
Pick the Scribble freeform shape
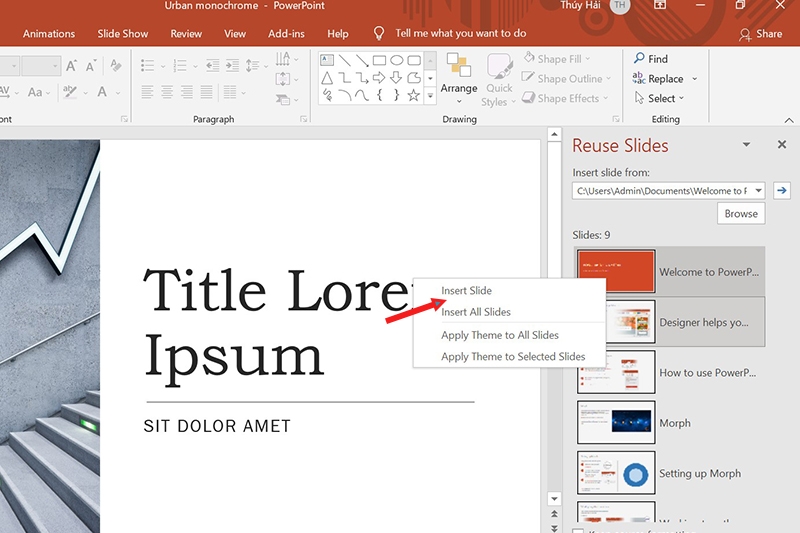click(x=327, y=95)
